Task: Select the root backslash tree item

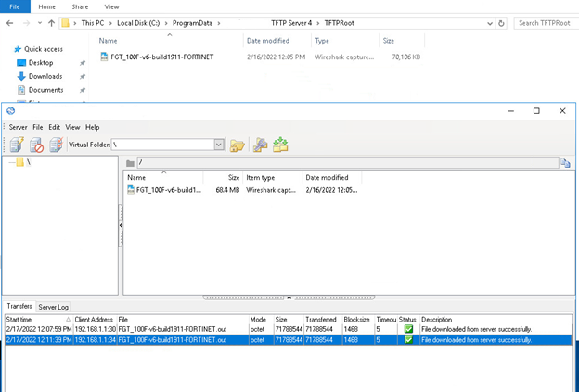Action: click(x=29, y=162)
